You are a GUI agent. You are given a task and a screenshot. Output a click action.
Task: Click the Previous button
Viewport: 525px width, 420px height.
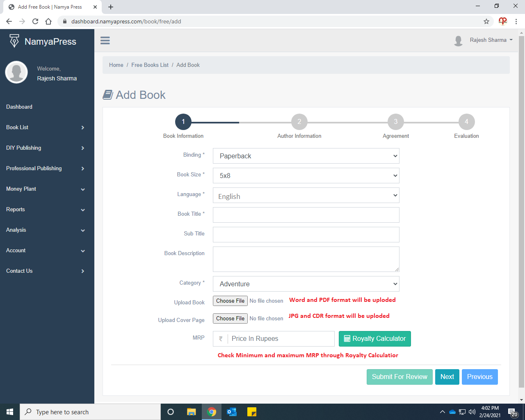pyautogui.click(x=480, y=377)
